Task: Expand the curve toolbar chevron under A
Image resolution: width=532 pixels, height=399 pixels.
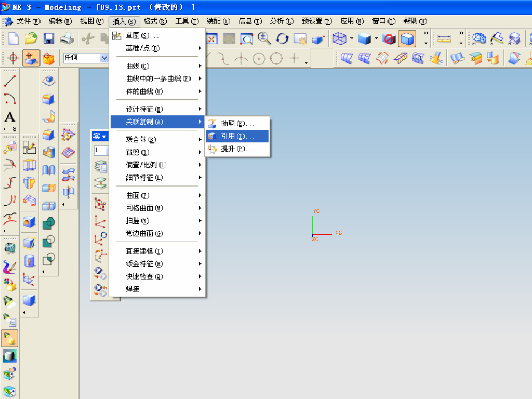Action: 14,129
